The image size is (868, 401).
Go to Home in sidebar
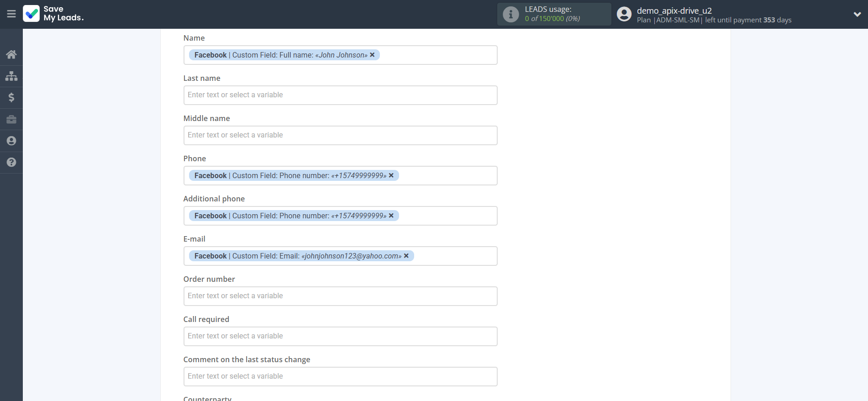coord(11,55)
